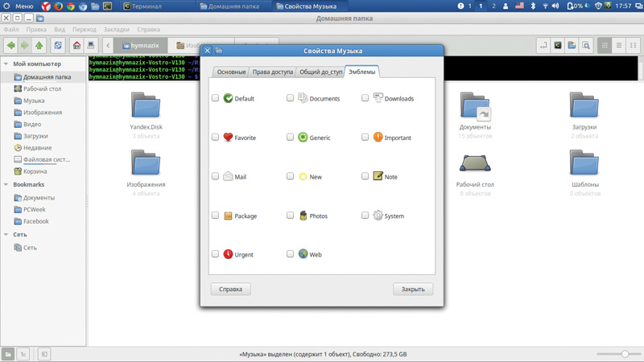Check the Important emblem

[x=365, y=138]
